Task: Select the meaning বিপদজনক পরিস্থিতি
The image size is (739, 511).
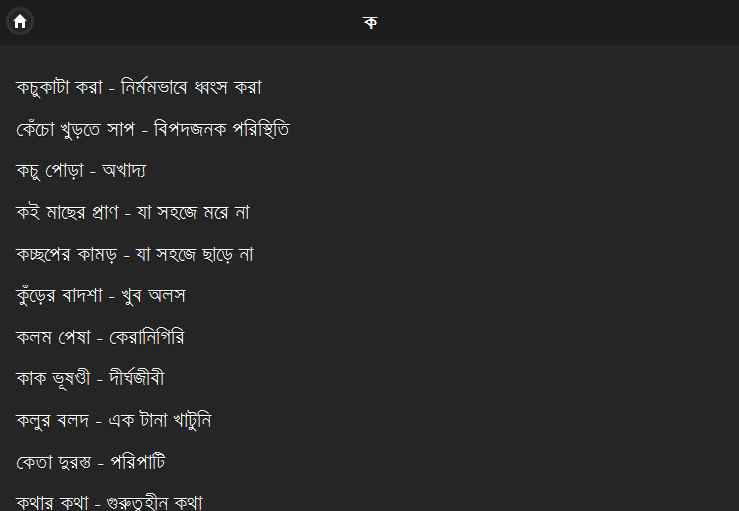Action: [222, 129]
